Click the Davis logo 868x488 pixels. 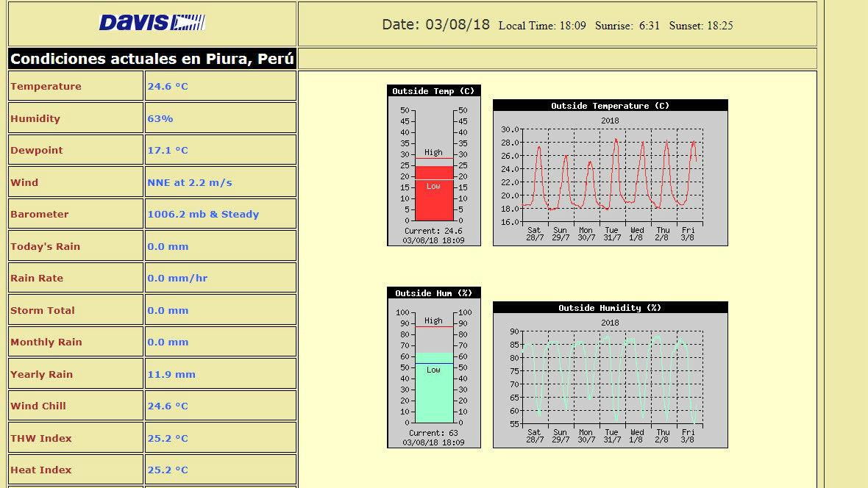click(x=152, y=23)
